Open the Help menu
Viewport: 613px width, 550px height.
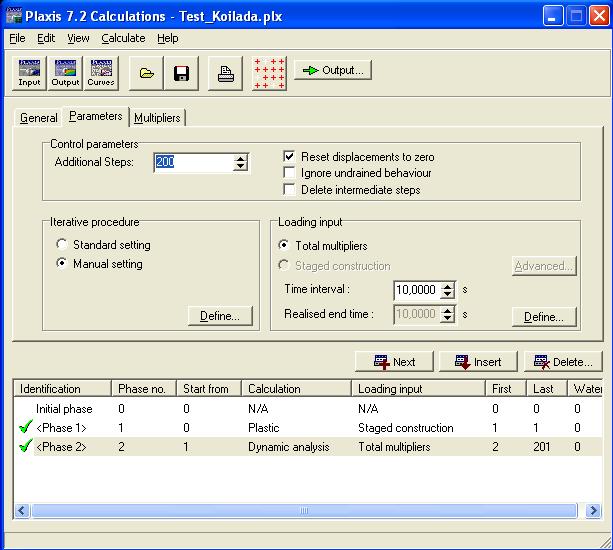click(168, 38)
